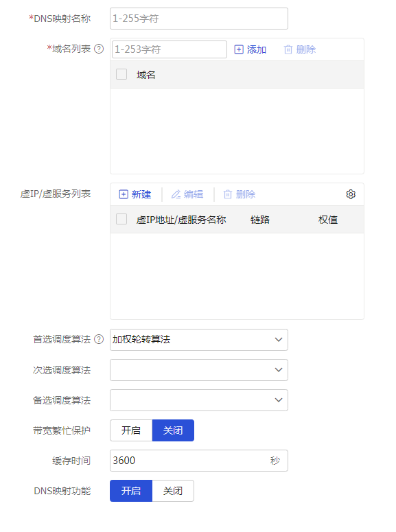This screenshot has width=396, height=532.
Task: Open the 次选调度算法 dropdown
Action: [x=199, y=370]
